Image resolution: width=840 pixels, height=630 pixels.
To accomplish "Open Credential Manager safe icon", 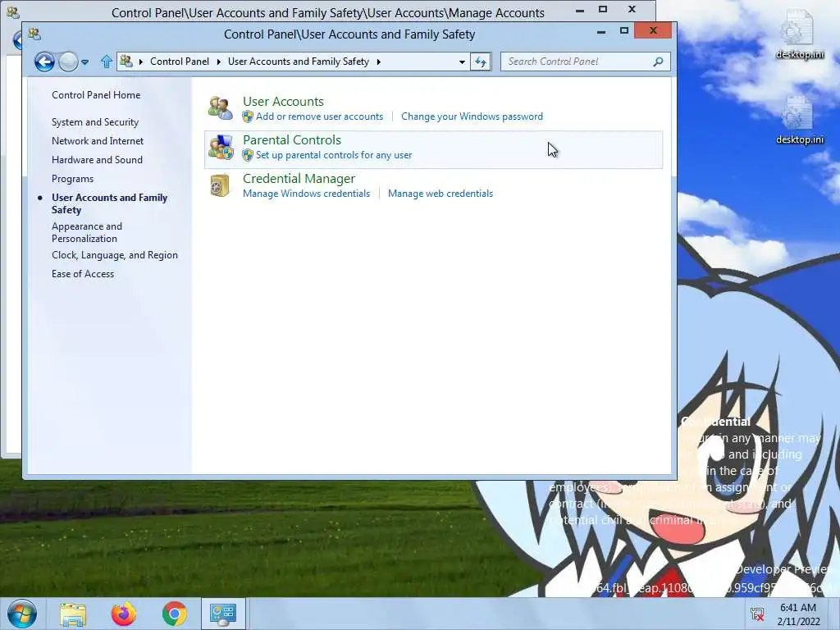I will pyautogui.click(x=220, y=185).
